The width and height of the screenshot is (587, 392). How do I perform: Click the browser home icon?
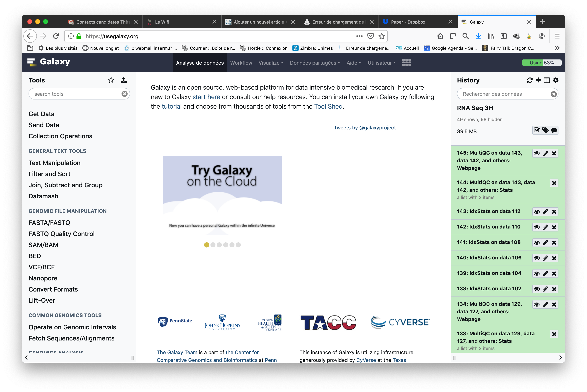point(440,36)
